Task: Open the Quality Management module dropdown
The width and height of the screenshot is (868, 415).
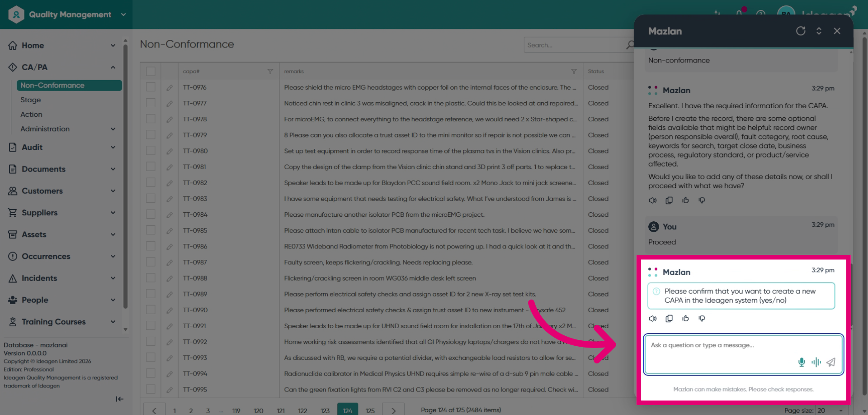Action: 123,14
